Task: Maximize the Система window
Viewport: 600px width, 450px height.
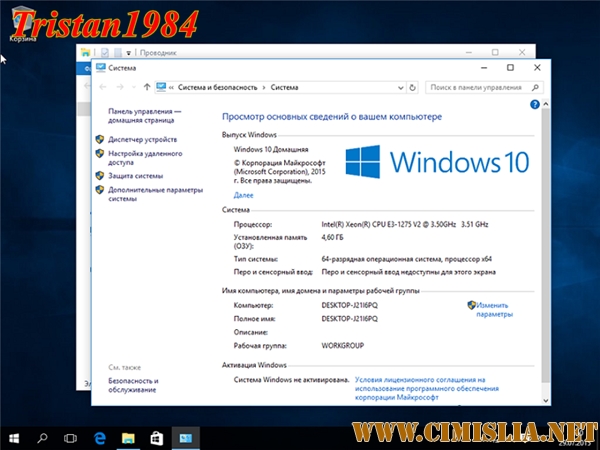Action: tap(510, 68)
